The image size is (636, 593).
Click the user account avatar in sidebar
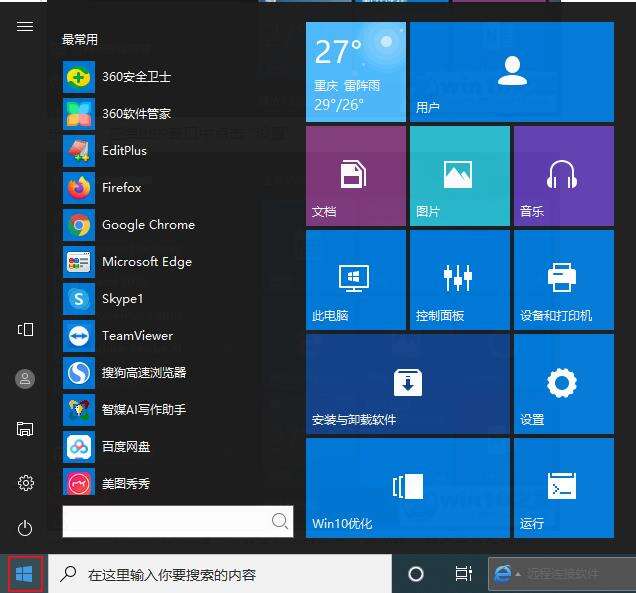(x=25, y=379)
